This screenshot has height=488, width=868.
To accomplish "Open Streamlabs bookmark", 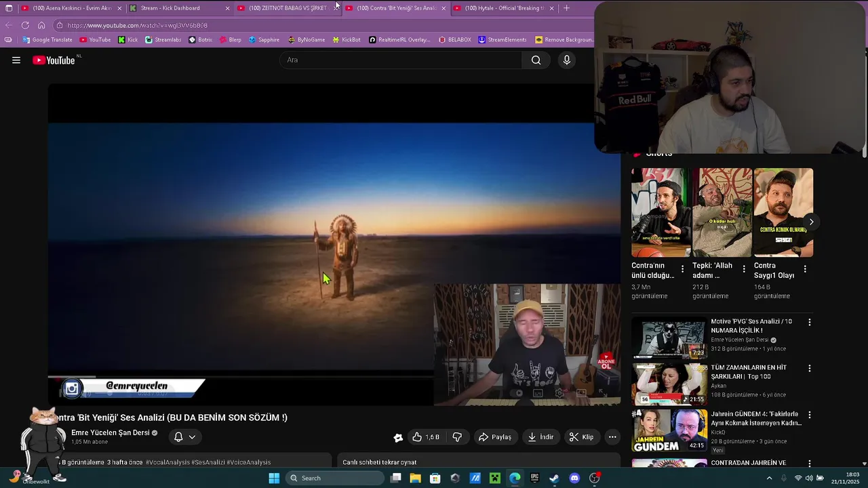I will pyautogui.click(x=163, y=39).
